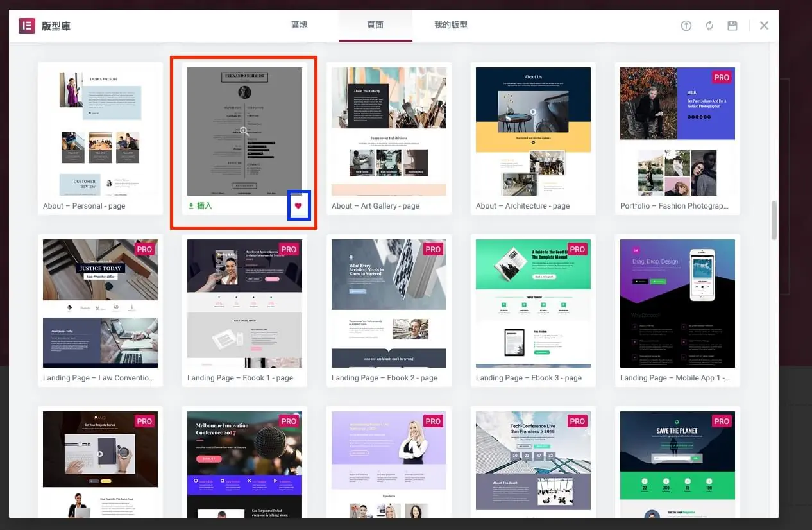
Task: Open the Landing Page – Law Convention thumbnail
Action: [100, 303]
